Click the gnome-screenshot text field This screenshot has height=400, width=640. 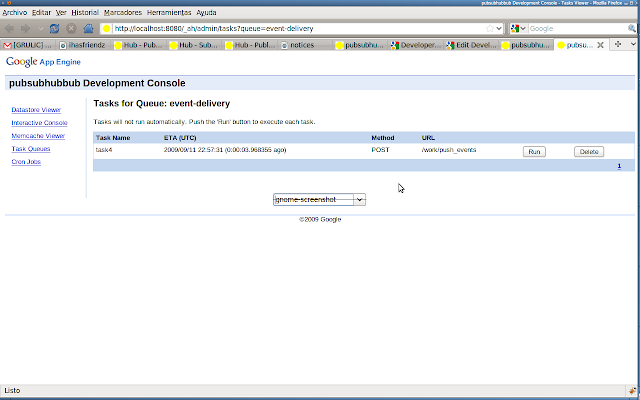pos(313,200)
